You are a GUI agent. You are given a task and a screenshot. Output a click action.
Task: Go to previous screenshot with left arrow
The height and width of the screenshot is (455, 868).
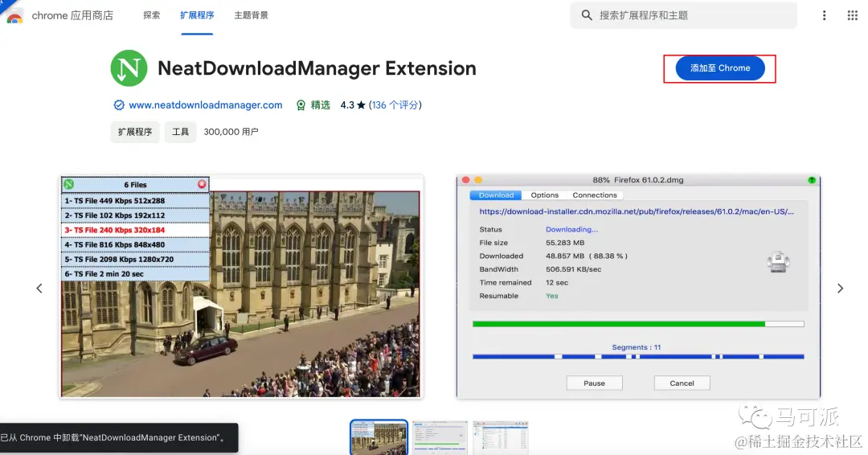(39, 289)
